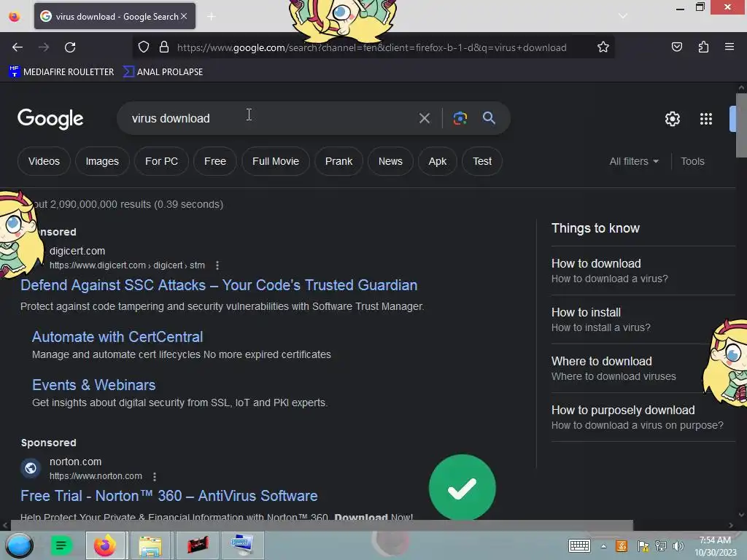Open the Action Center flag tray icon
The image size is (747, 560).
(x=643, y=546)
